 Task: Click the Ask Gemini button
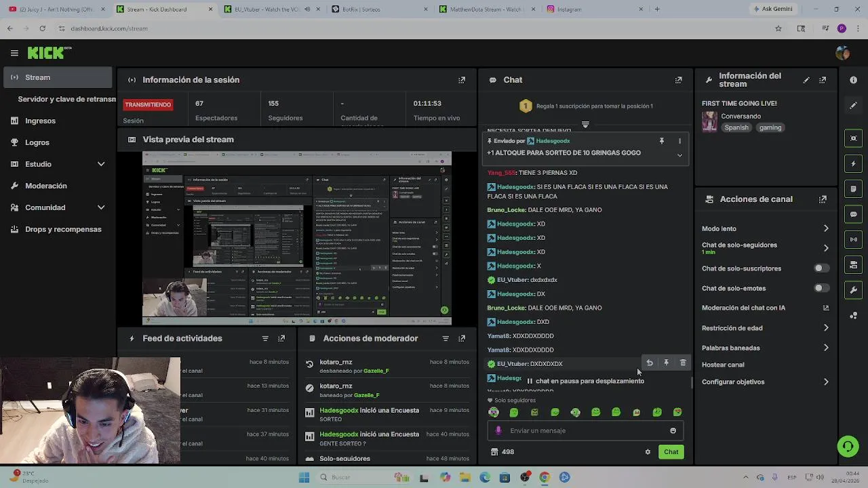point(773,9)
